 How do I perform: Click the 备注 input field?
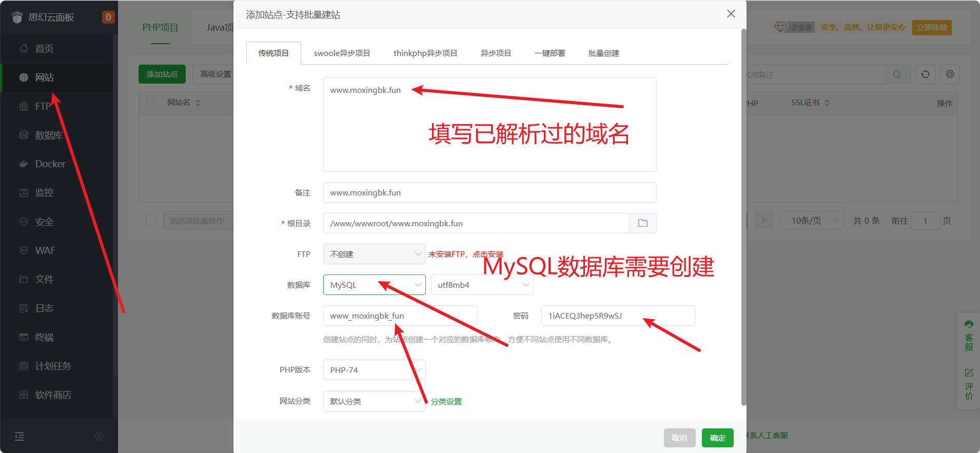490,192
